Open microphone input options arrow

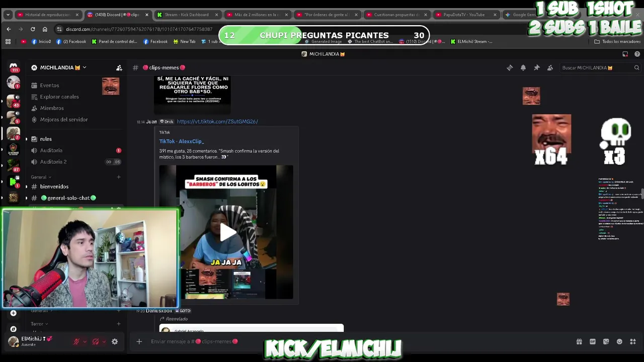[x=85, y=341]
